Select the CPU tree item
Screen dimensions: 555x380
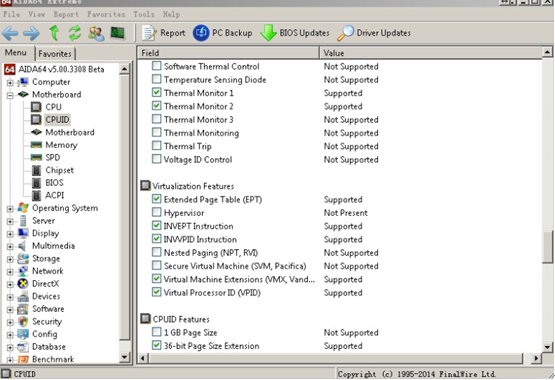[x=53, y=107]
